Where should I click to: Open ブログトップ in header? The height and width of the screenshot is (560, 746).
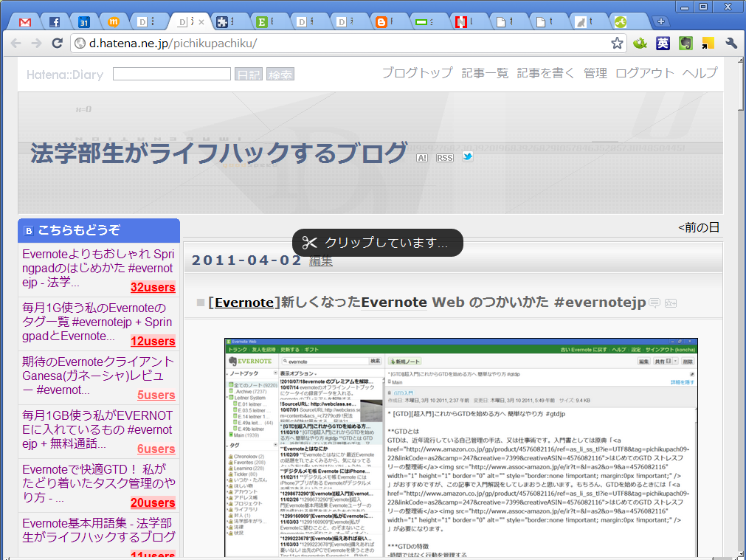coord(417,73)
